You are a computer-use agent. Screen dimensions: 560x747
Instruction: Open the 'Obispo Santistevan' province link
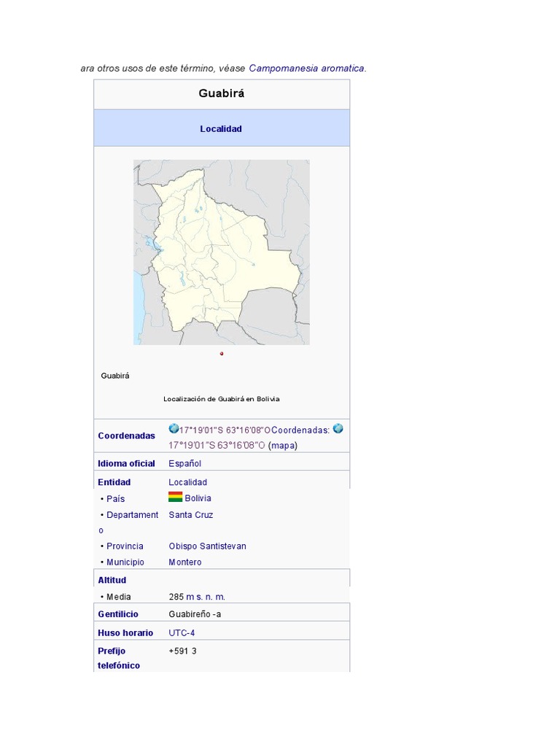pos(208,546)
